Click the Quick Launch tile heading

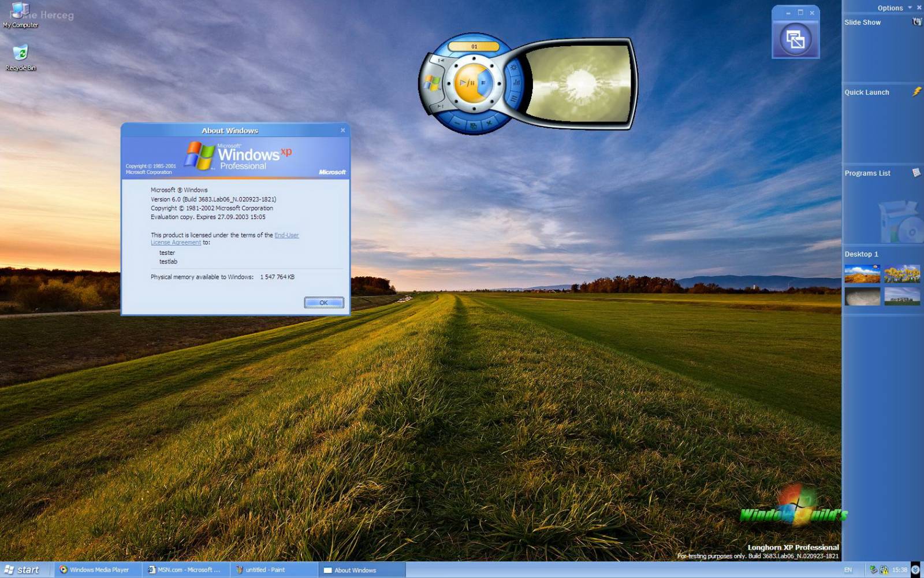click(866, 92)
